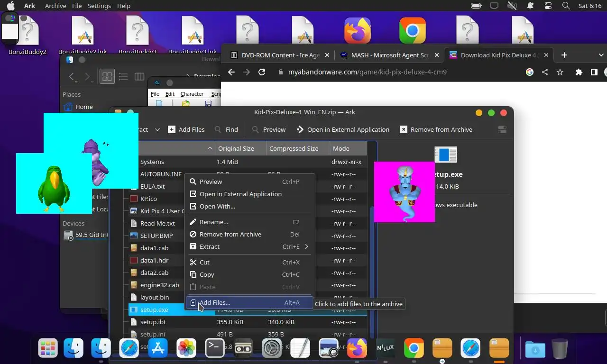Choose Preview from the context menu

249,182
